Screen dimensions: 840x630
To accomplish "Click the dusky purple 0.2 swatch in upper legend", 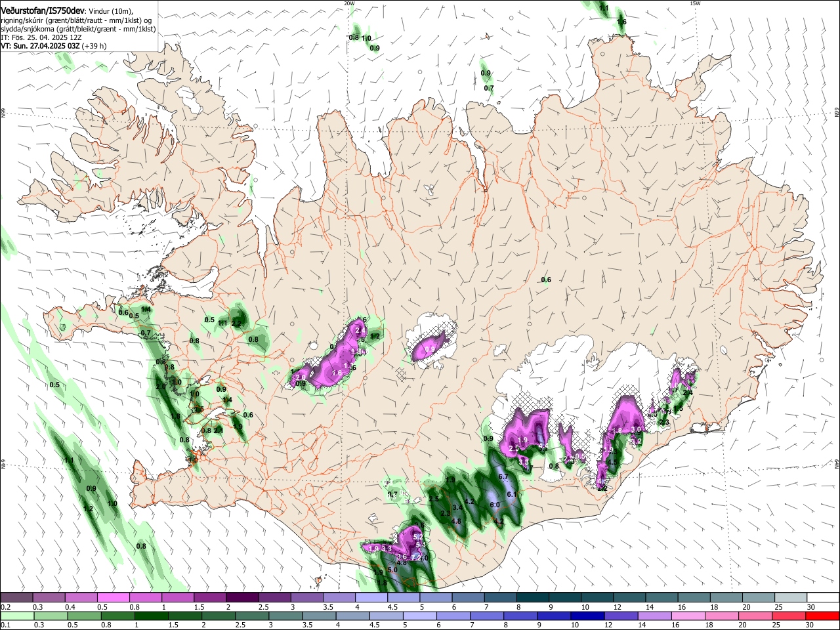I will pyautogui.click(x=16, y=598).
